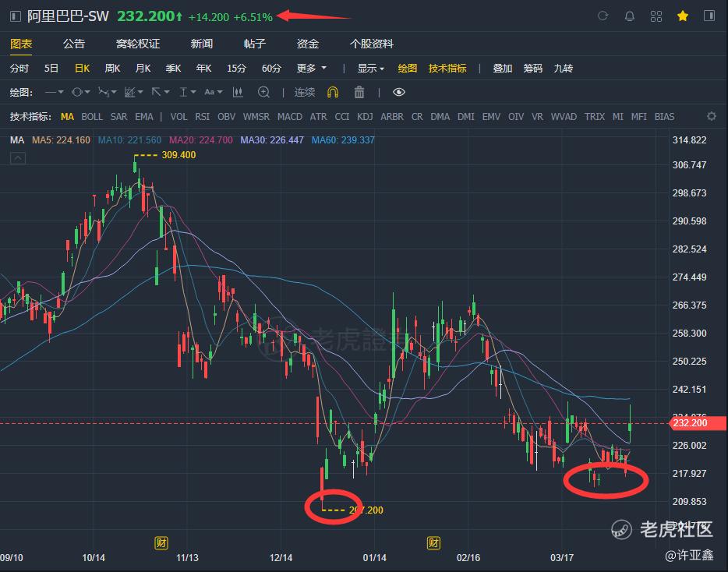Choose the 60分 interval
Viewport: 728px width, 572px height.
(x=271, y=69)
